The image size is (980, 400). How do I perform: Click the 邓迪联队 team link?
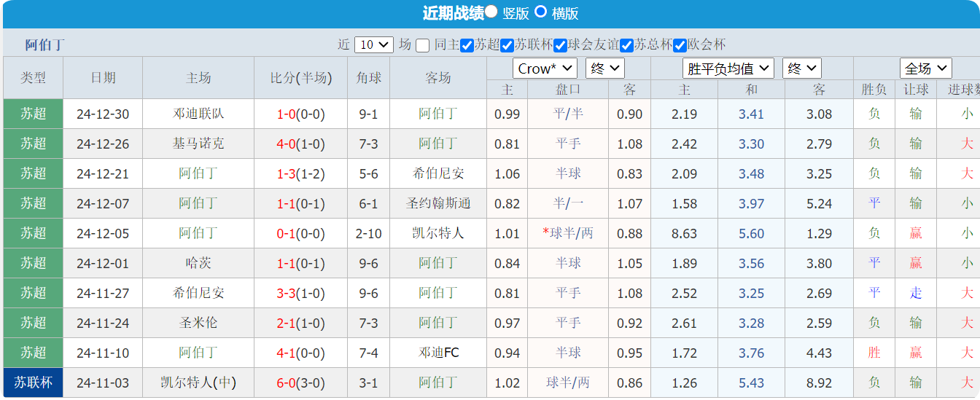(198, 114)
